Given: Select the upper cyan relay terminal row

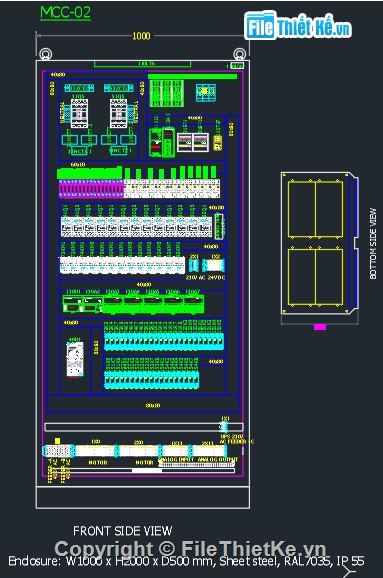Looking at the screenshot, I should click(x=164, y=341).
